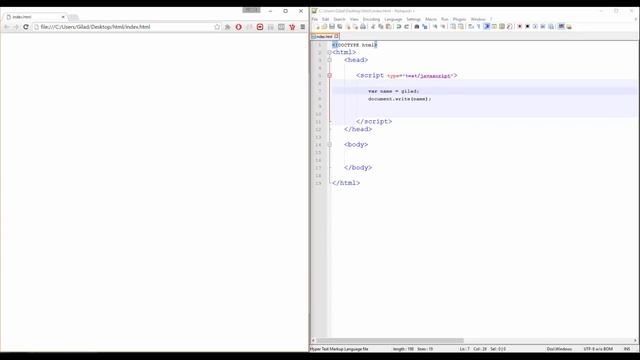
Task: Toggle synchronize horizontal scrolling
Action: pos(460,27)
